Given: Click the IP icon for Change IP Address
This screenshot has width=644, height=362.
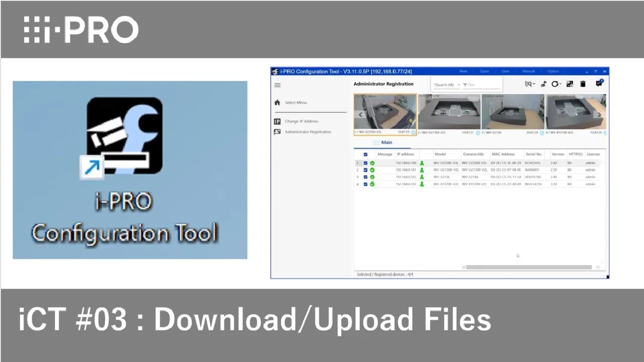Looking at the screenshot, I should [x=277, y=121].
